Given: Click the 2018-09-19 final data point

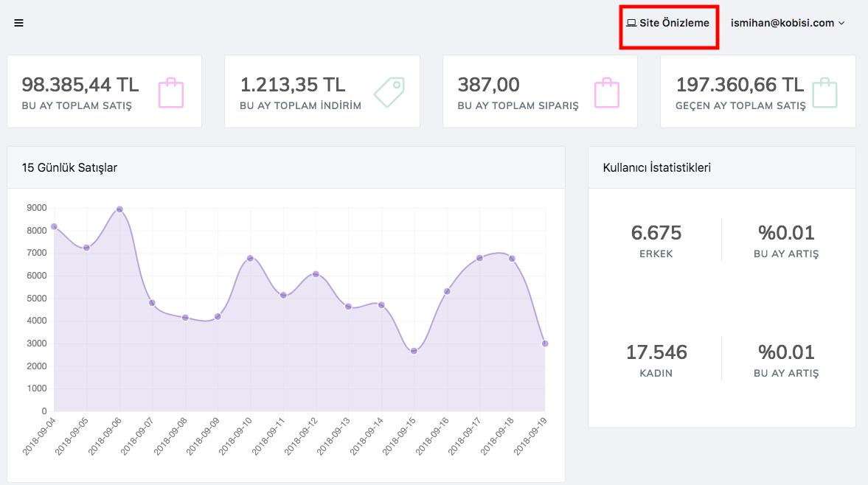Looking at the screenshot, I should 545,343.
